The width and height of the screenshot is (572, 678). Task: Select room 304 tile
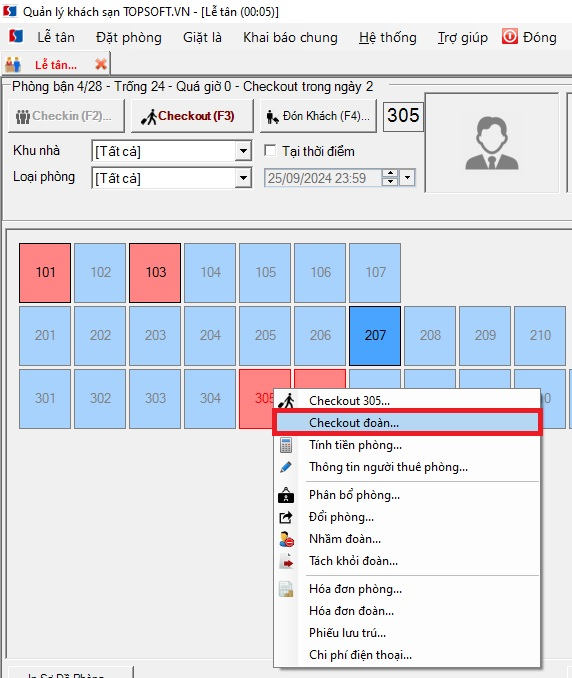210,399
